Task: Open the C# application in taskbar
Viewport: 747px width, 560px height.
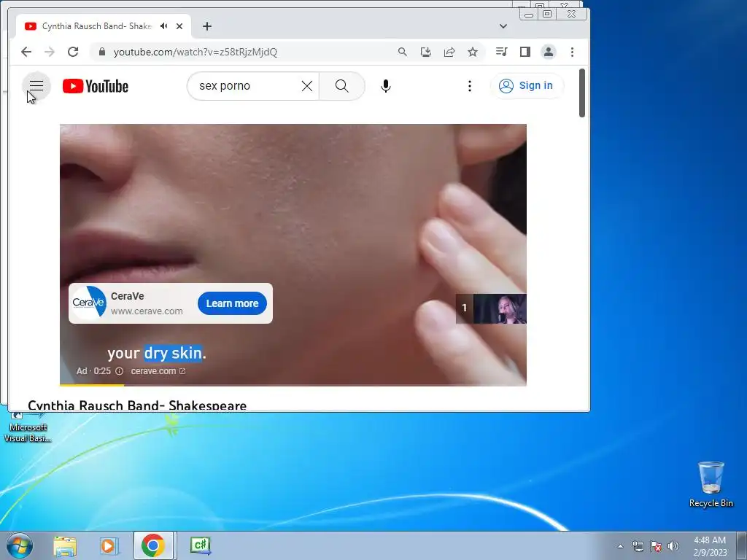Action: pyautogui.click(x=200, y=545)
